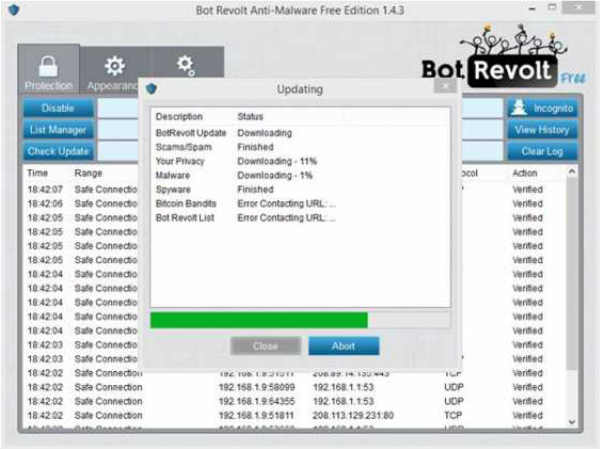Select the Spyware update row
The image size is (600, 450).
click(300, 189)
